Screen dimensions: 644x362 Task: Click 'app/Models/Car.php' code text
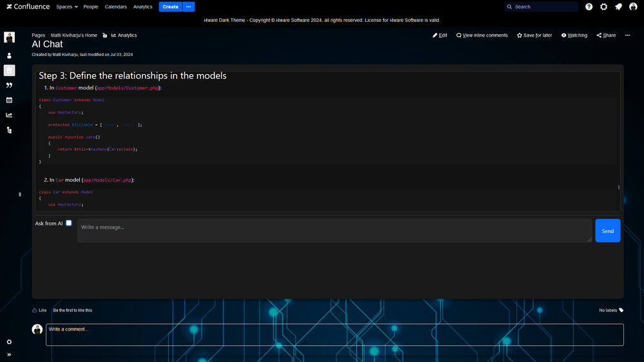click(x=107, y=180)
